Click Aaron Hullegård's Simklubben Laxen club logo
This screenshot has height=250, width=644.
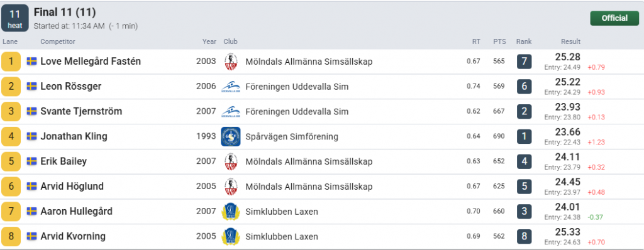[230, 212]
